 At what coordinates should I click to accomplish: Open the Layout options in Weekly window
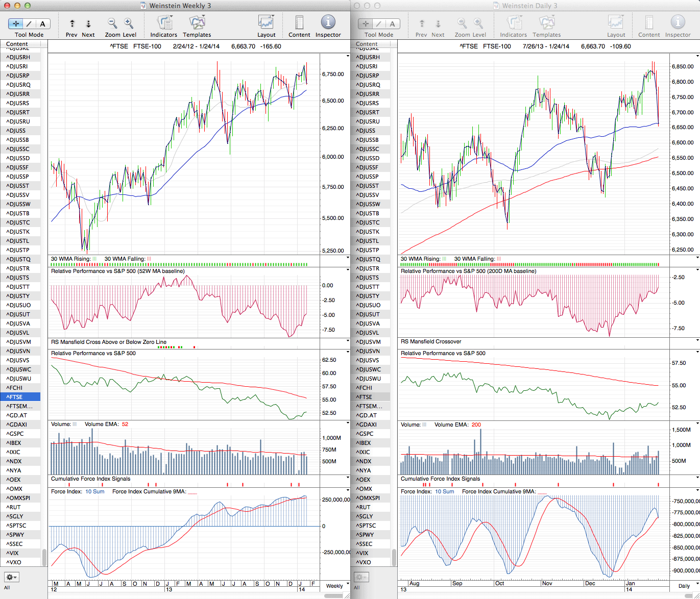[x=266, y=23]
